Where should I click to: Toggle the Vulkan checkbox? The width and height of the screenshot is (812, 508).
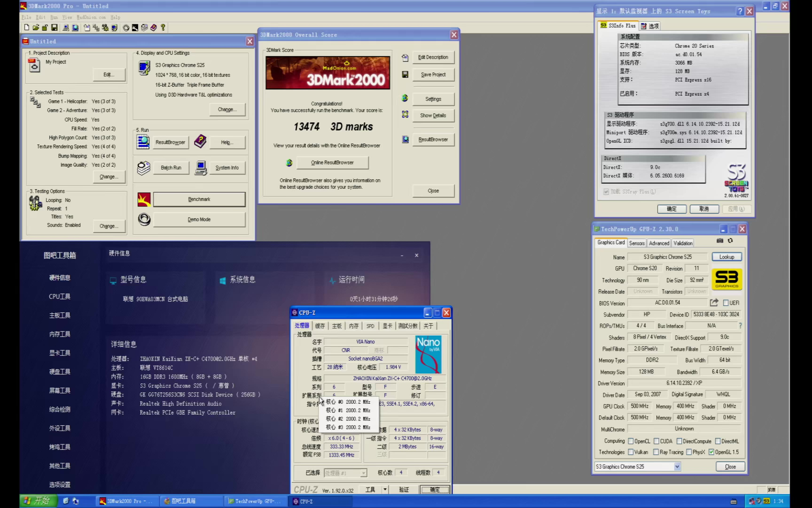coord(631,452)
